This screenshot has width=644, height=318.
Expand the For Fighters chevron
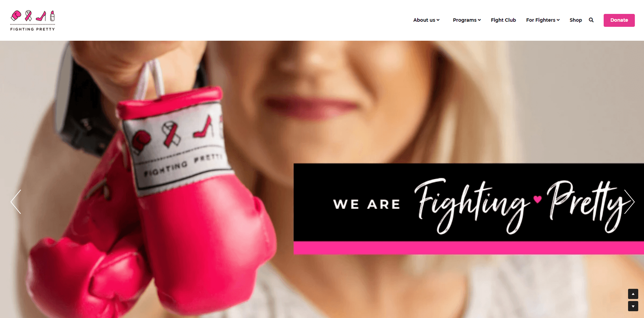pos(558,20)
